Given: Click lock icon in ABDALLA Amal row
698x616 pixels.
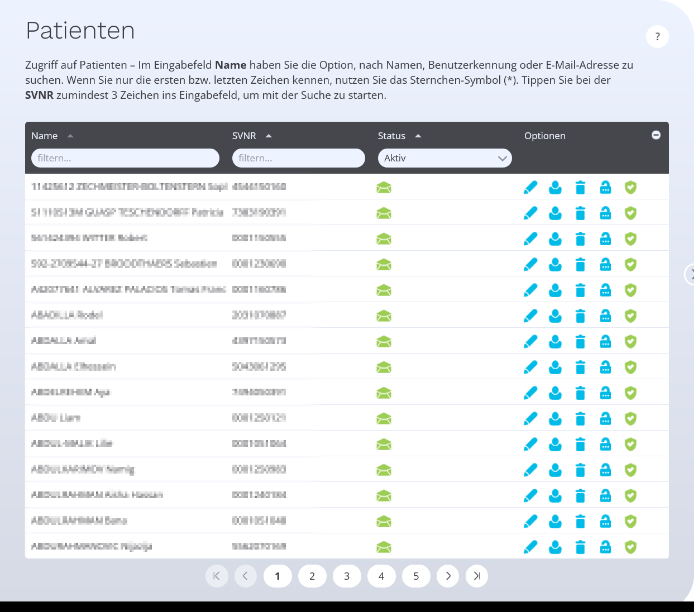Looking at the screenshot, I should (x=605, y=342).
